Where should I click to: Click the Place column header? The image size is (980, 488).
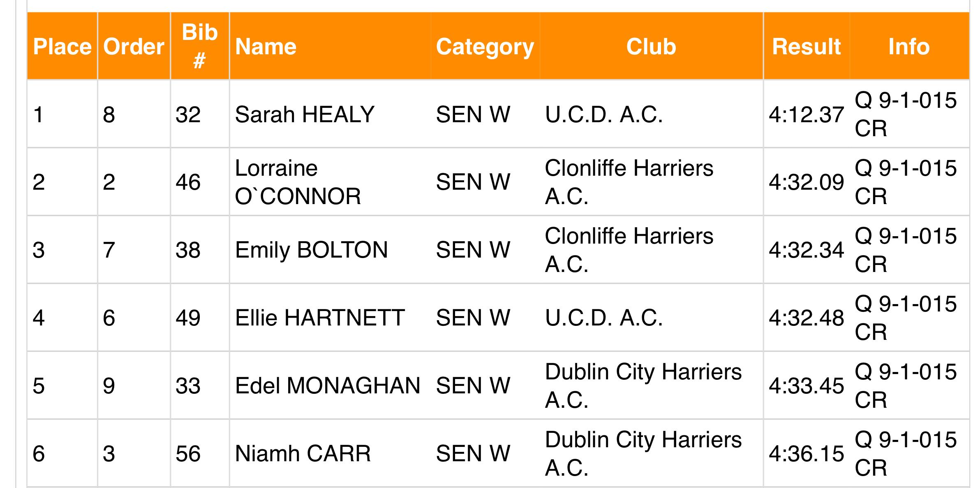point(62,46)
